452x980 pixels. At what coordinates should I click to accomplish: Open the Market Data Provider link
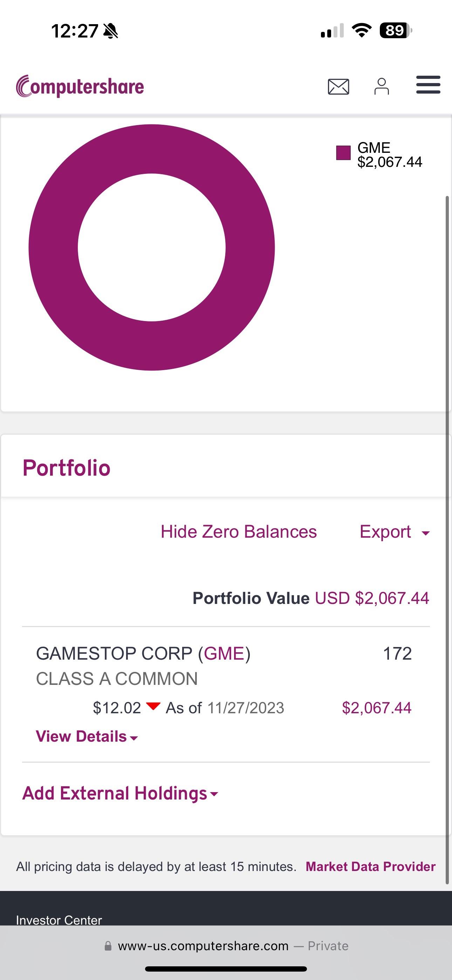point(370,867)
